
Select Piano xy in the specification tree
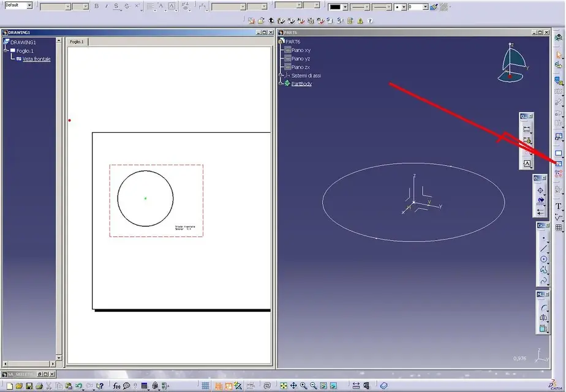[301, 50]
